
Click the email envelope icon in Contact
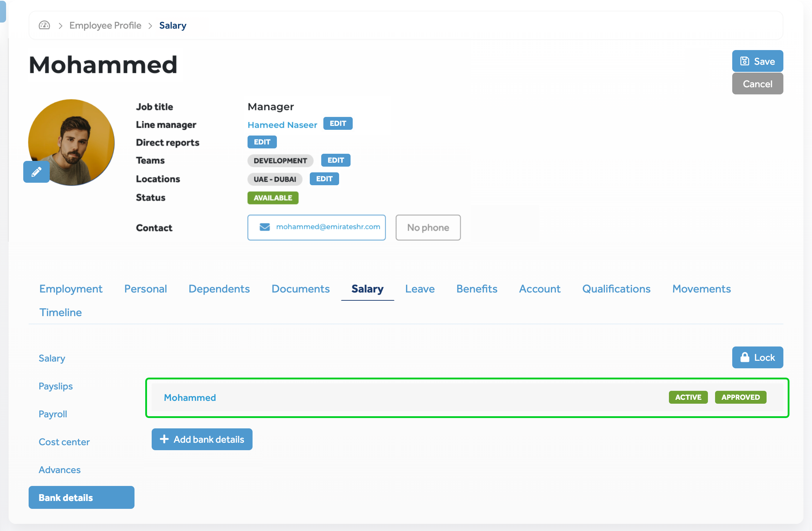click(265, 227)
